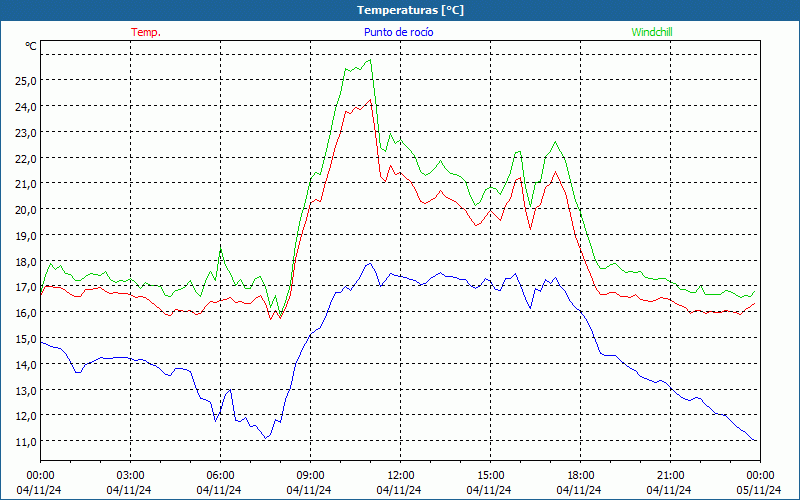Click the 24,0 y-axis value

(x=24, y=107)
